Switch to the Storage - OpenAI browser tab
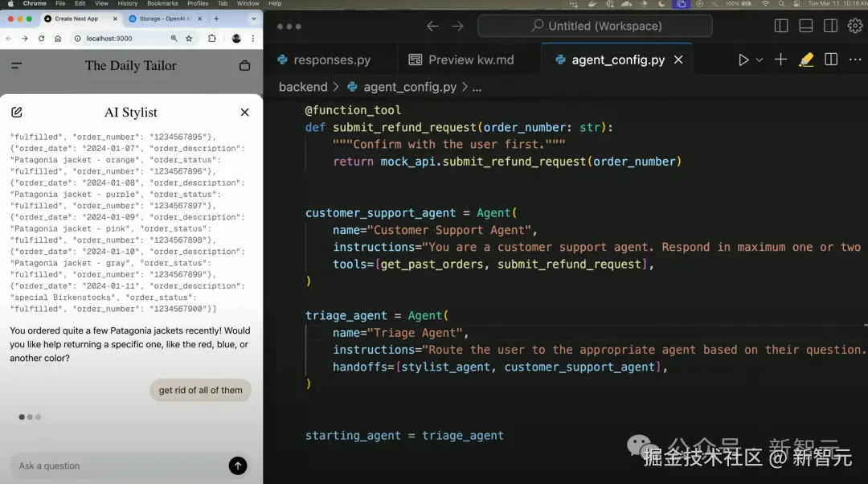Viewport: 868px width, 484px height. [x=165, y=18]
